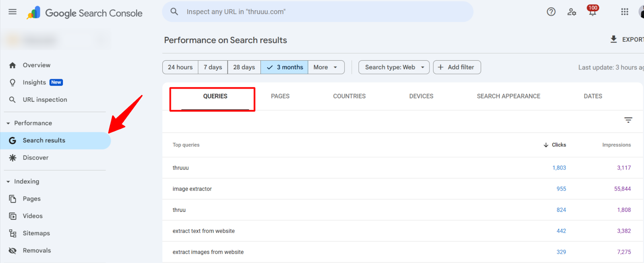Click the Videos icon in sidebar
The image size is (644, 263).
click(12, 216)
